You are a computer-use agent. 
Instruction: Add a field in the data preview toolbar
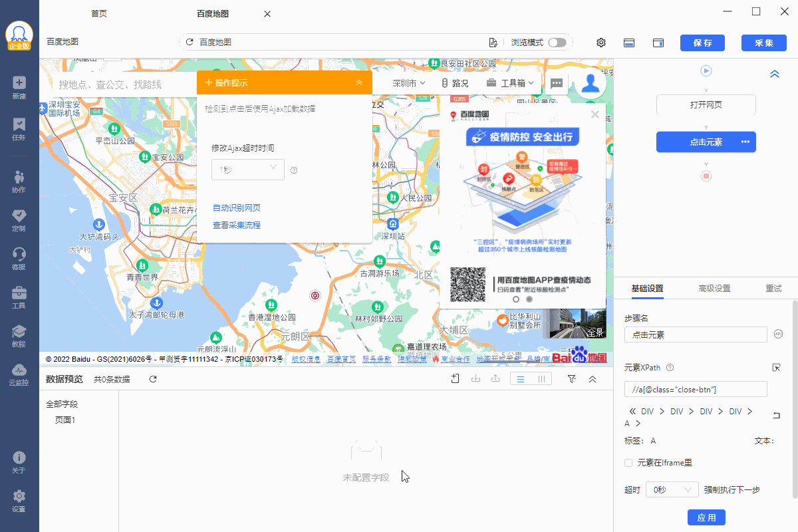pyautogui.click(x=456, y=379)
